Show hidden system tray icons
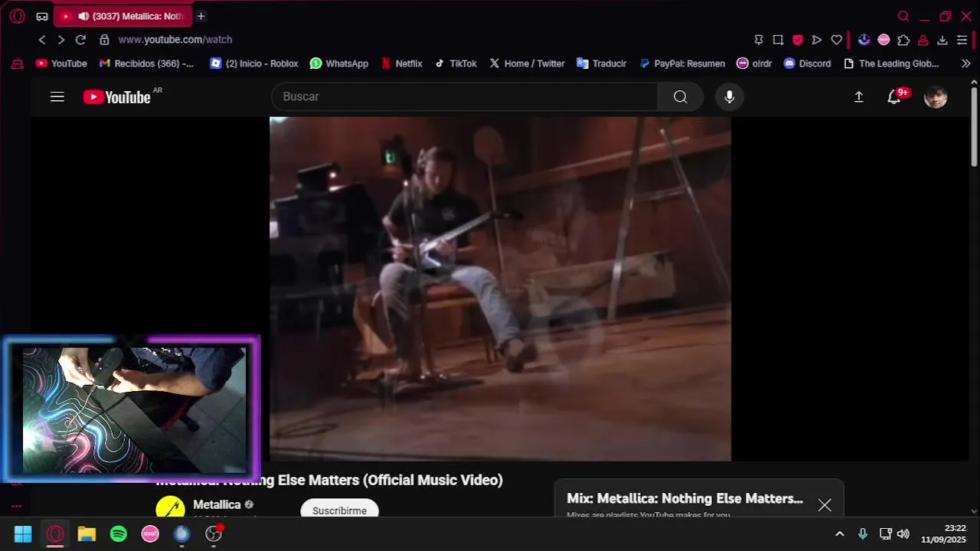The height and width of the screenshot is (551, 980). point(840,534)
